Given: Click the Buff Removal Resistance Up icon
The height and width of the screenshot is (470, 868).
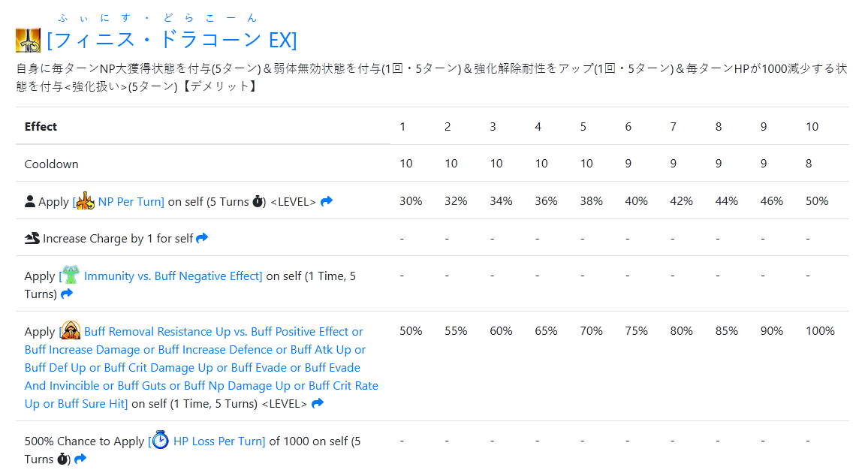Looking at the screenshot, I should [71, 330].
